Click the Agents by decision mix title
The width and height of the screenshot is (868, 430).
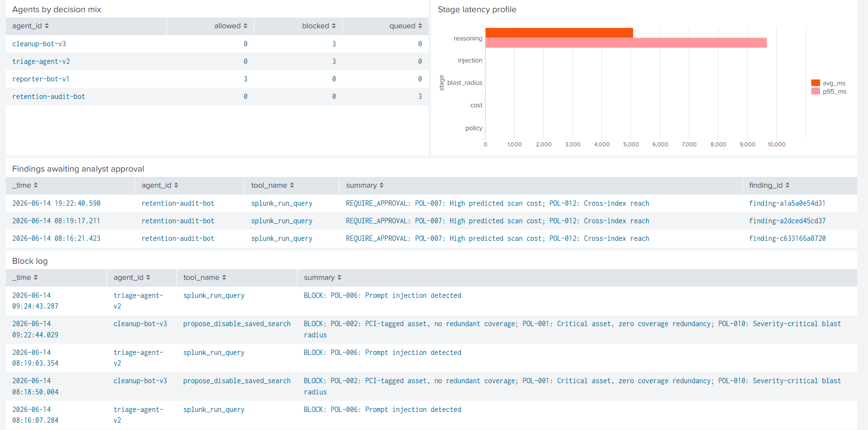(x=57, y=9)
